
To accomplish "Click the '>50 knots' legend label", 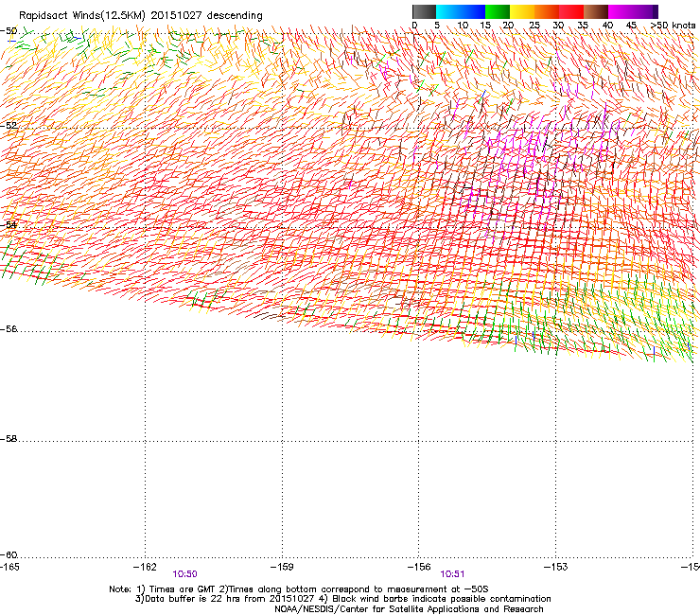I will pos(674,25).
